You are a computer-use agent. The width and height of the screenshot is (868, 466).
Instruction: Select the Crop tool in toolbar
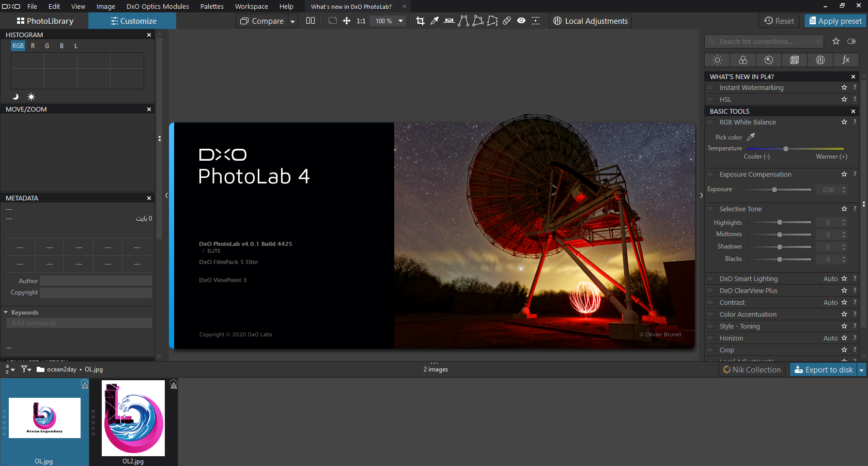[420, 21]
